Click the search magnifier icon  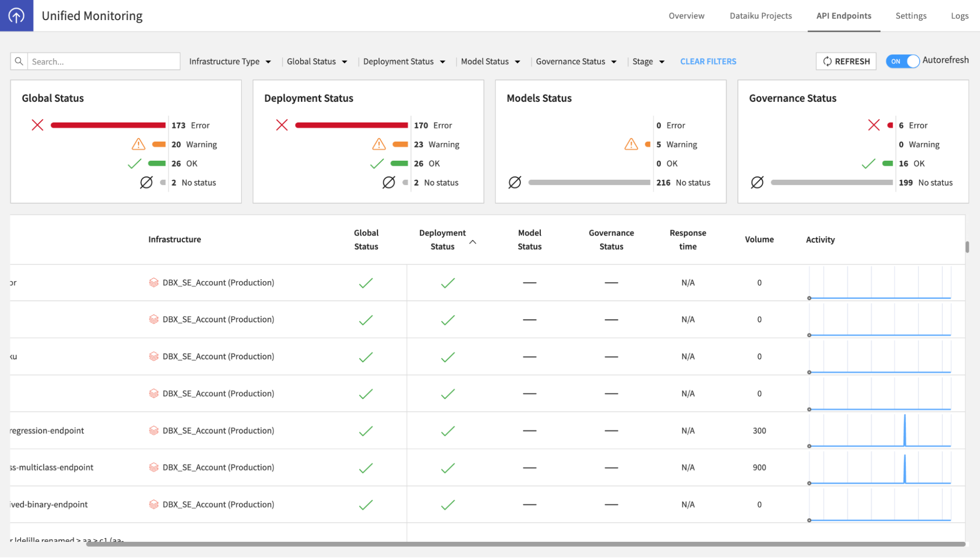click(x=19, y=61)
